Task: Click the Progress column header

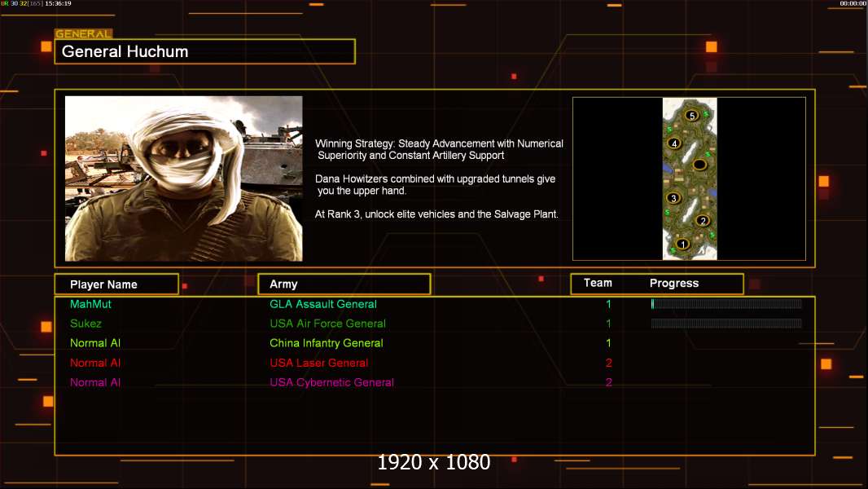Action: (x=673, y=283)
